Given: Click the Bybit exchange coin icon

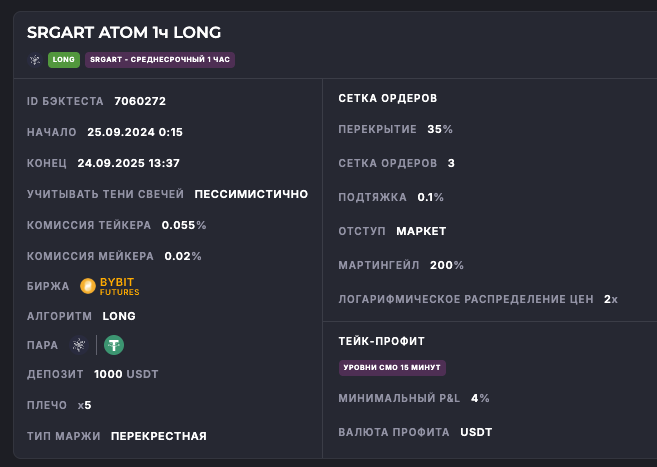Looking at the screenshot, I should click(88, 286).
